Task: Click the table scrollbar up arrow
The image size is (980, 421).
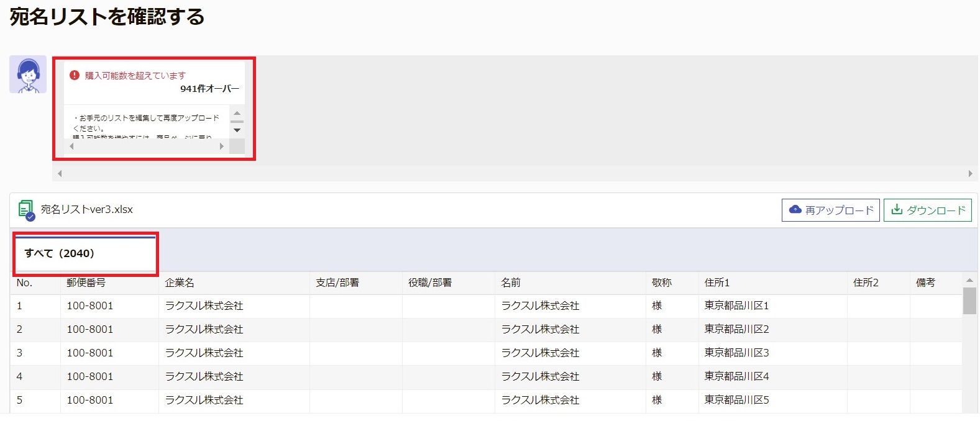Action: coord(969,281)
